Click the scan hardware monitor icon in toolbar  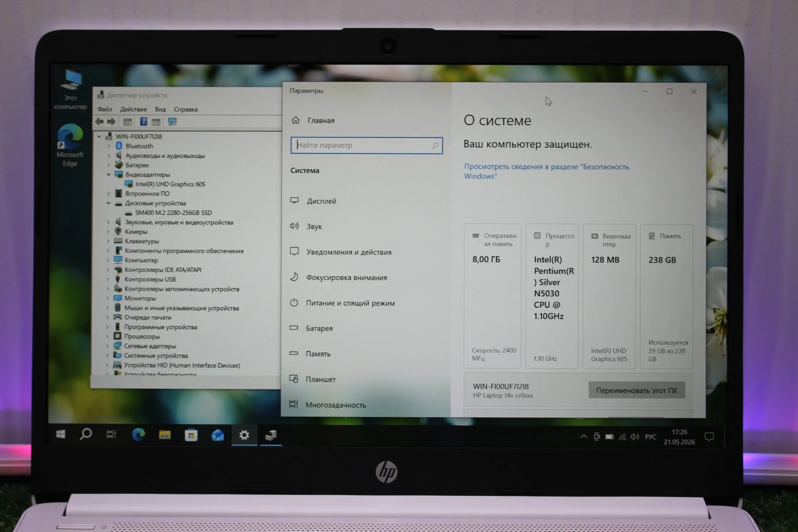[172, 122]
